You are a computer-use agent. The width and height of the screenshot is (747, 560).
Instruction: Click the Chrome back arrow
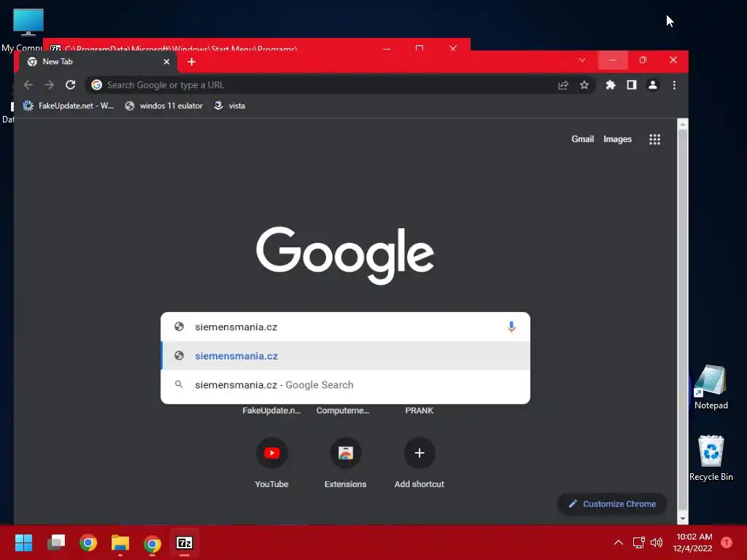pos(28,85)
